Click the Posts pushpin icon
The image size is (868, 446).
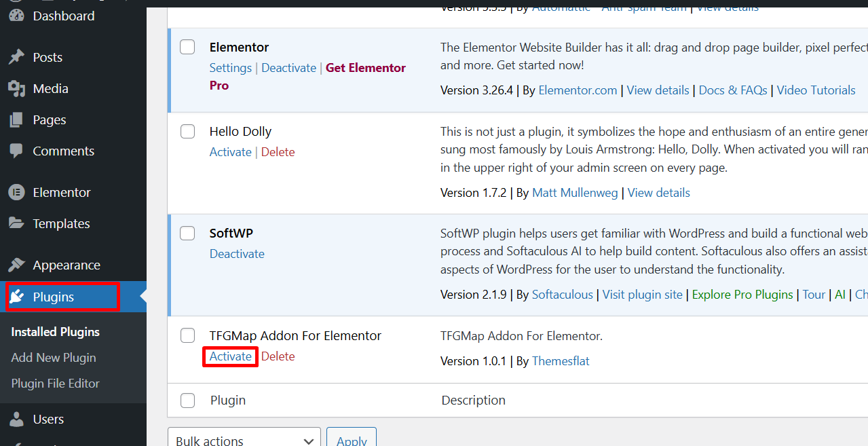pos(16,57)
